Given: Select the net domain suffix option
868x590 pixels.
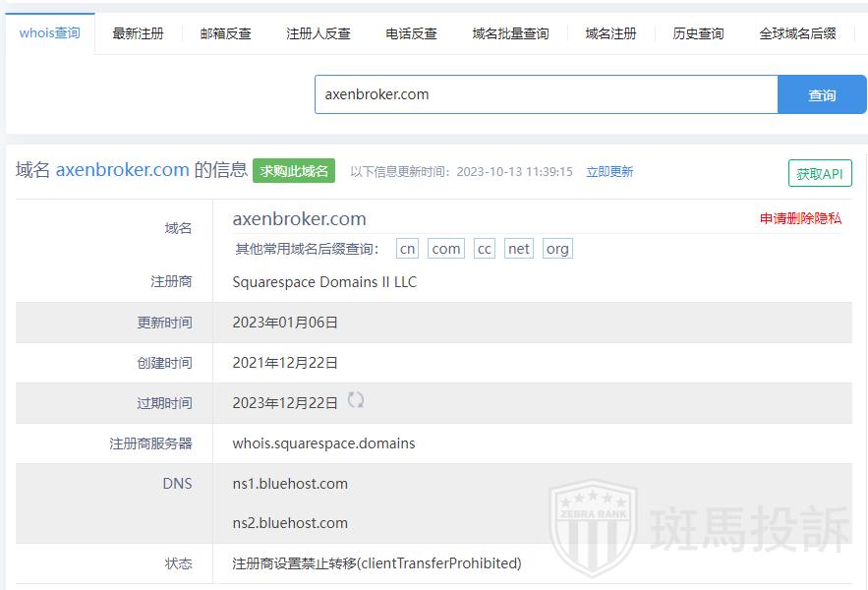Looking at the screenshot, I should [x=519, y=249].
